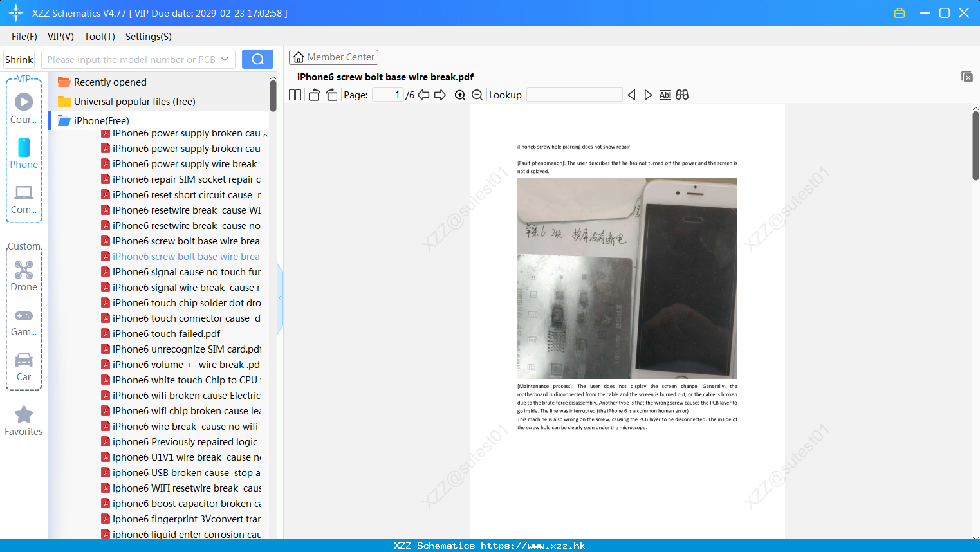
Task: Open the Car category
Action: click(x=24, y=367)
